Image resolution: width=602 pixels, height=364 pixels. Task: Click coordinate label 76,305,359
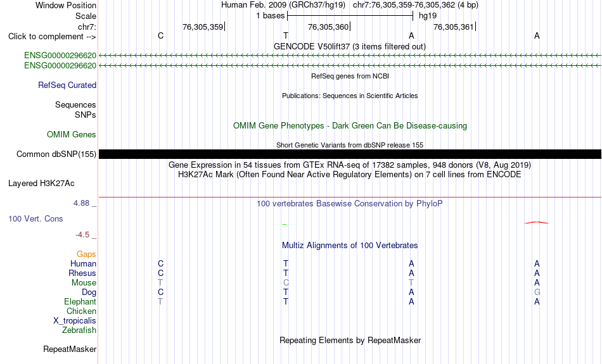pyautogui.click(x=203, y=27)
